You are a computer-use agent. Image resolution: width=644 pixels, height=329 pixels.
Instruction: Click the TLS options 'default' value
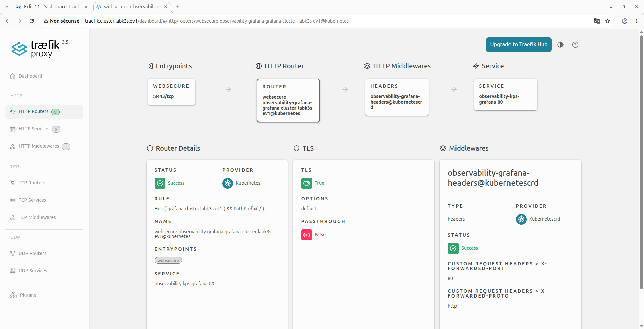point(309,209)
